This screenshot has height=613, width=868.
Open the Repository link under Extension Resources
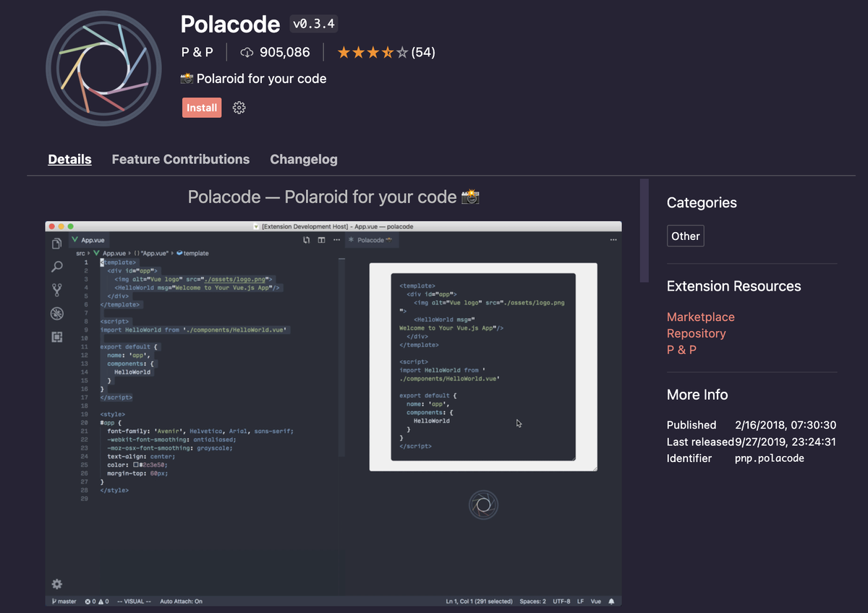point(696,333)
